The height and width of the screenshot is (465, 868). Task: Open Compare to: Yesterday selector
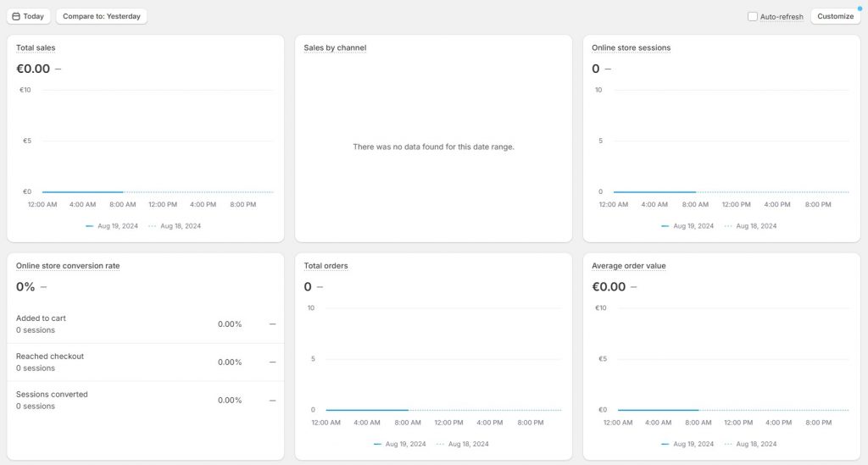click(102, 16)
